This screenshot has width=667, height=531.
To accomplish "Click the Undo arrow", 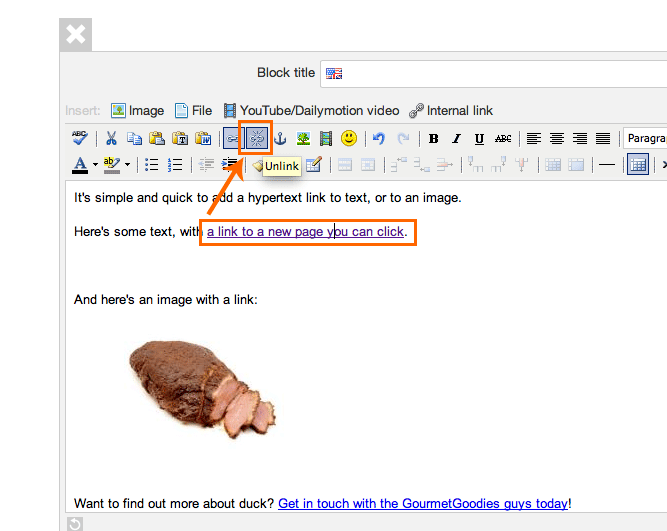I will pyautogui.click(x=379, y=138).
